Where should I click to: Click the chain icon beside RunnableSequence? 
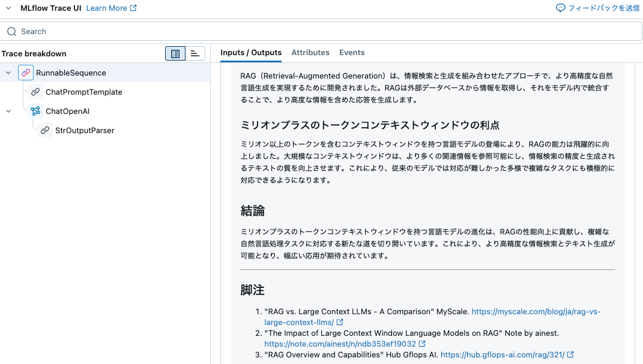pyautogui.click(x=25, y=72)
